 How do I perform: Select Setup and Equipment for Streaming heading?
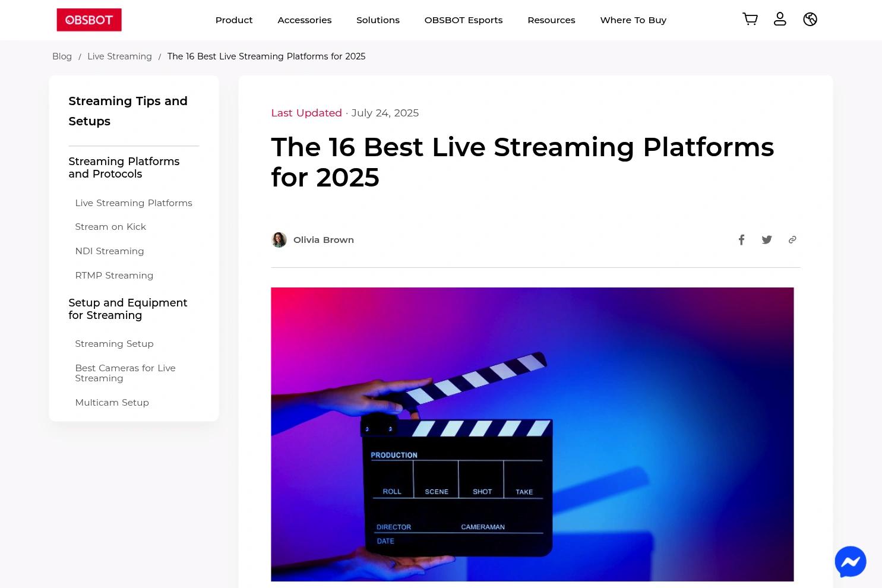128,309
